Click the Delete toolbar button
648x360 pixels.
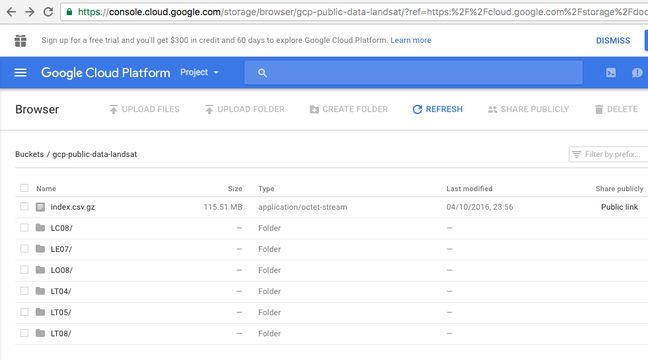click(616, 109)
